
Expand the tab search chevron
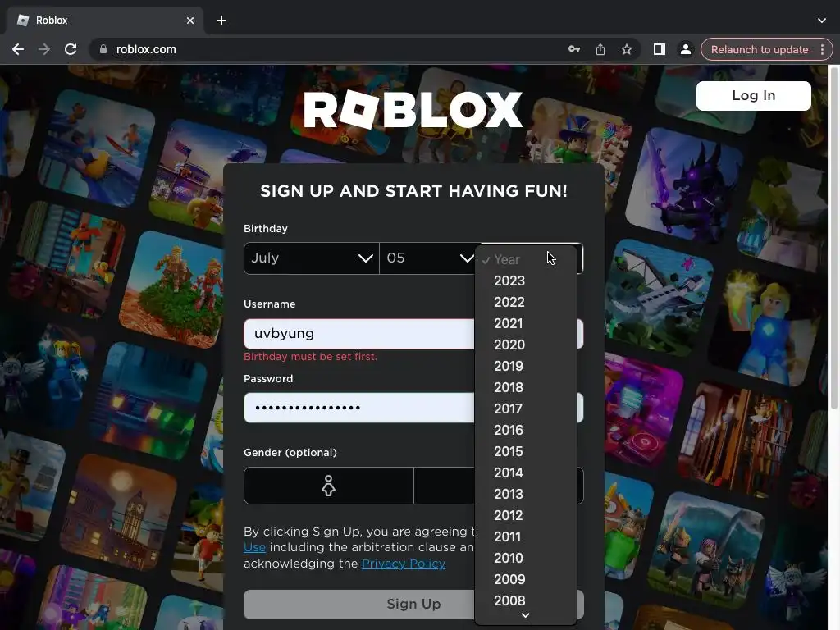point(821,21)
